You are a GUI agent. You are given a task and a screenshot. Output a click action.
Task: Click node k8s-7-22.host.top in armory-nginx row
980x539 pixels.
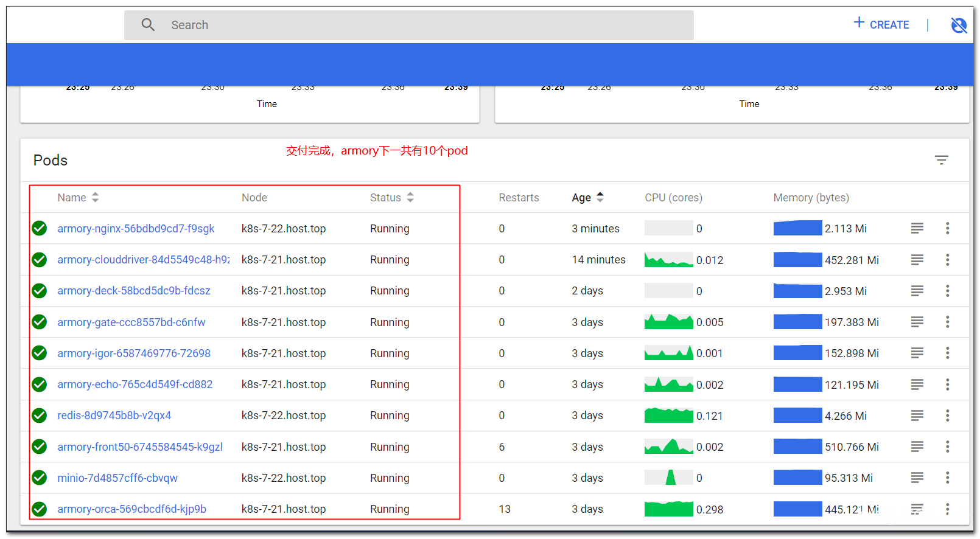pyautogui.click(x=284, y=229)
